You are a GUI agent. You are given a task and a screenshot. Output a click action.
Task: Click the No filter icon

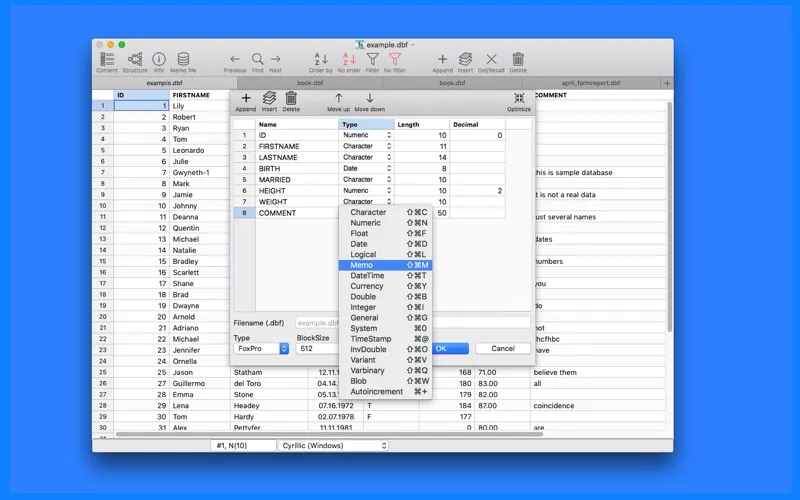click(394, 59)
